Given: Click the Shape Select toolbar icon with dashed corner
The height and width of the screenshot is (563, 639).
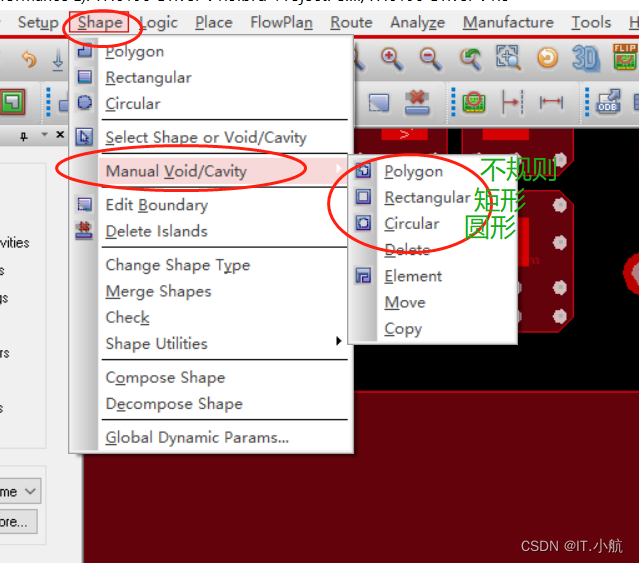Looking at the screenshot, I should tap(379, 102).
